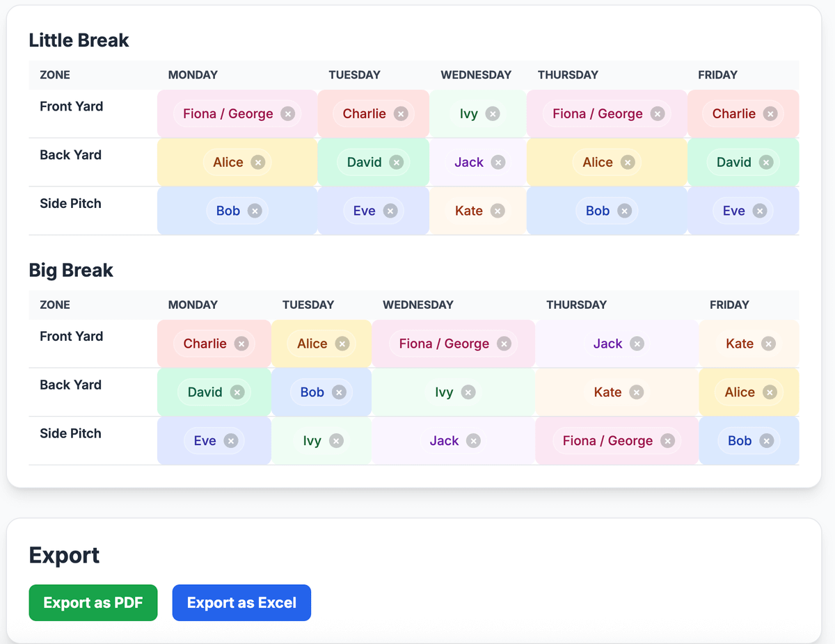Remove Jack from Little Break Wednesday Back Yard
835x644 pixels.
(x=498, y=163)
